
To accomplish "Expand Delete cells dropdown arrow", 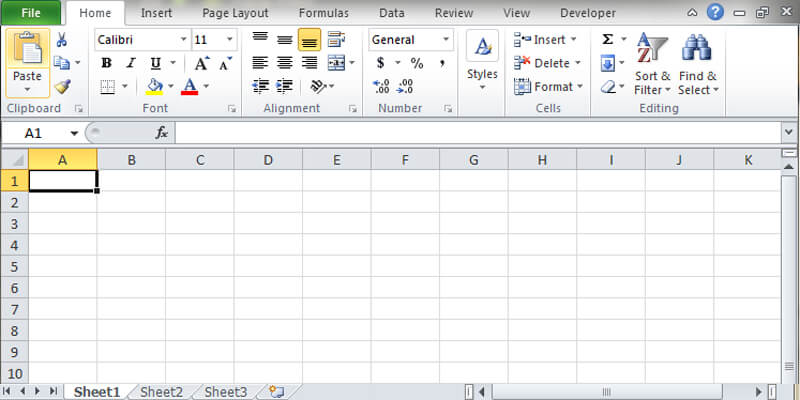I will [x=578, y=63].
